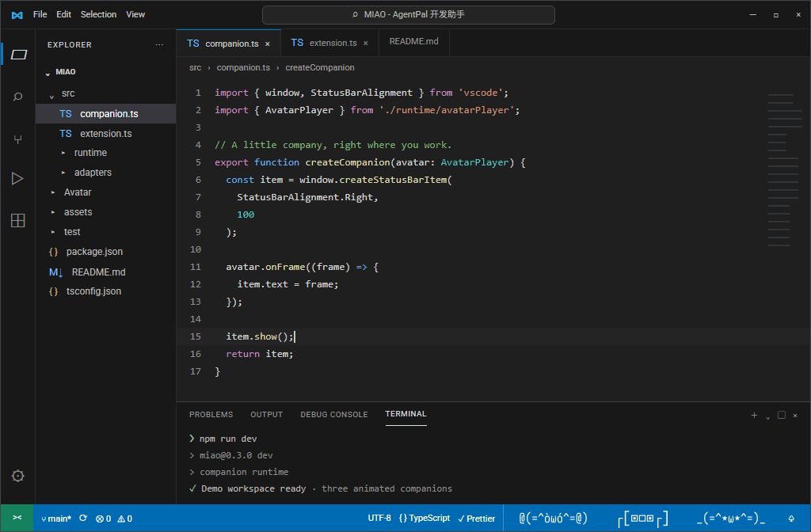811x532 pixels.
Task: Click createCompanion in the breadcrumb
Action: coord(320,68)
